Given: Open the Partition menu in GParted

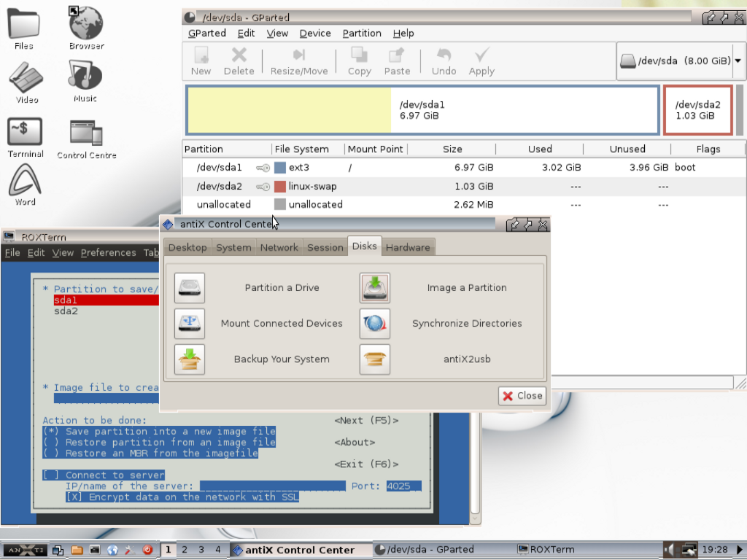Looking at the screenshot, I should (x=362, y=34).
